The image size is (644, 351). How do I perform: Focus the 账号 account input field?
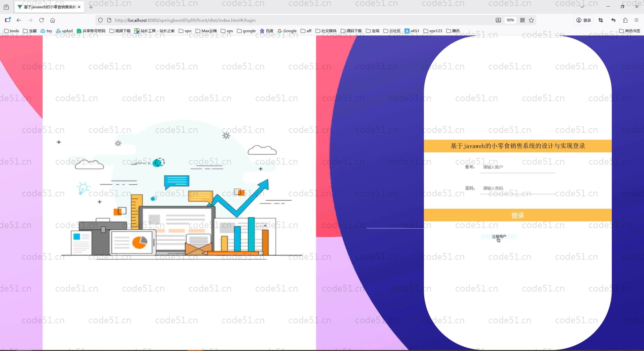(x=517, y=167)
